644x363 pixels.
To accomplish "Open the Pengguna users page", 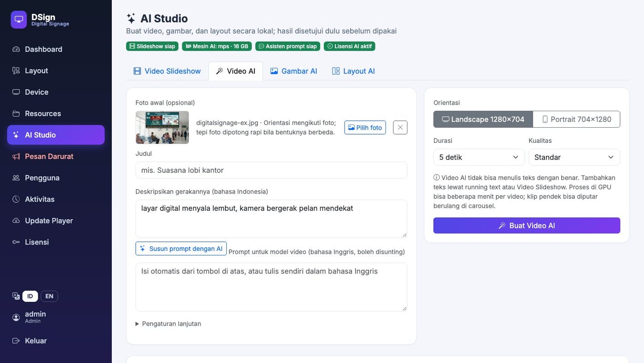I will point(56,178).
